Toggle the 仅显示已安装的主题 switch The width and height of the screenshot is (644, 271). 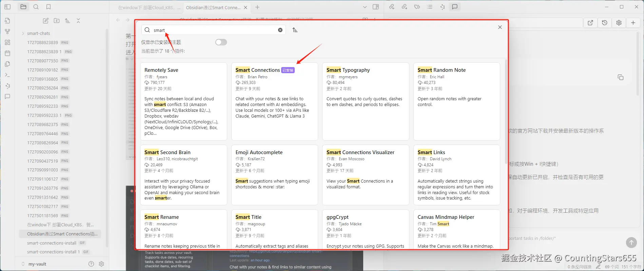pos(221,42)
